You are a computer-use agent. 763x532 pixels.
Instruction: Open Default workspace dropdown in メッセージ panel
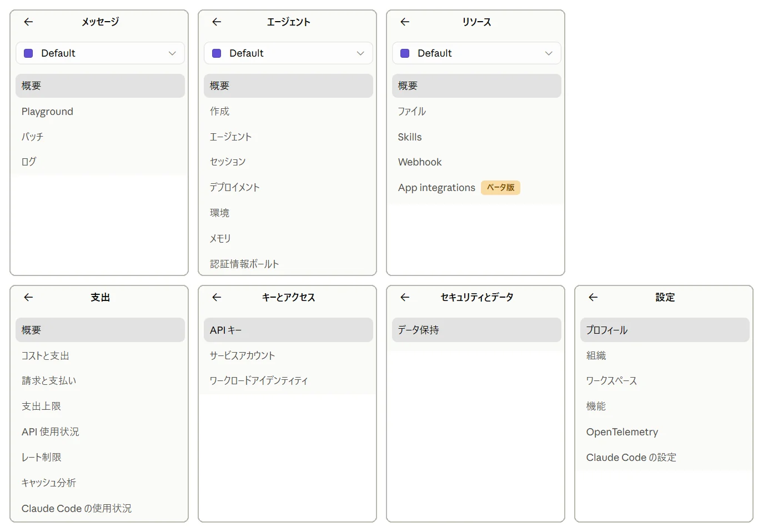(100, 53)
